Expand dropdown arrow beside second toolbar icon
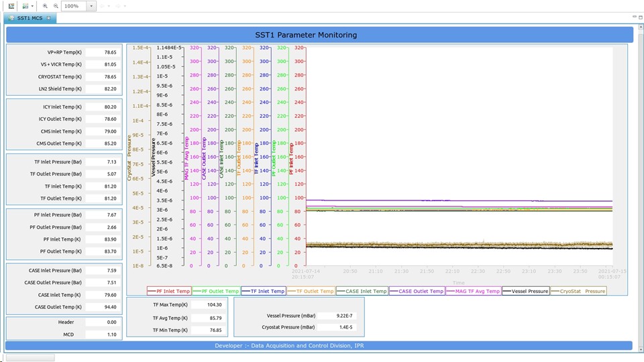The image size is (644, 362). click(x=32, y=6)
